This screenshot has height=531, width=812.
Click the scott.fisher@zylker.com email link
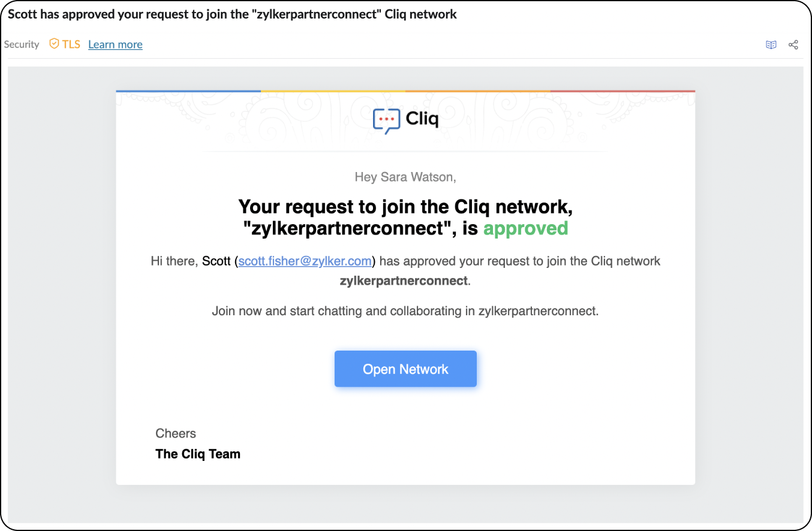(x=306, y=261)
